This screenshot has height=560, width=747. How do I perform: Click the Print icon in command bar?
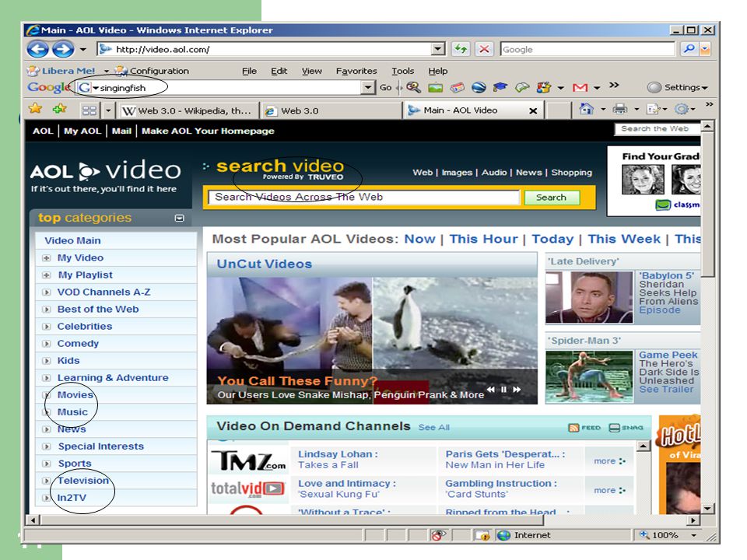pos(619,109)
